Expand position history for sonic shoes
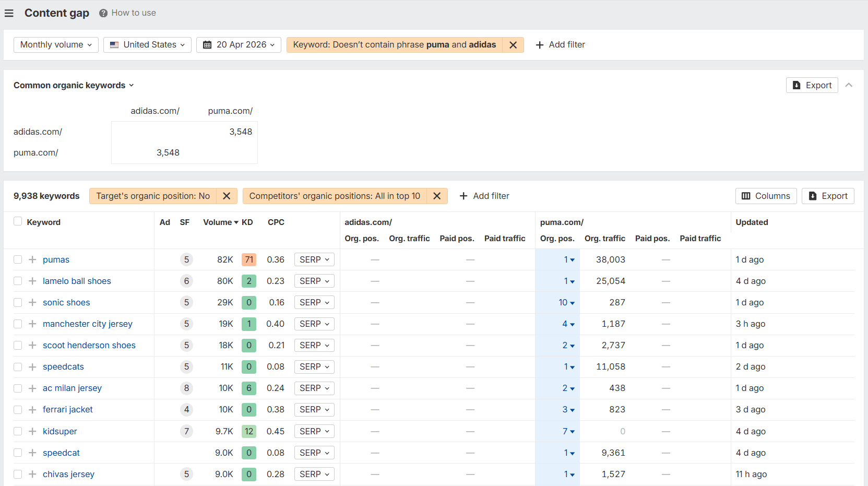The image size is (868, 486). [x=566, y=302]
